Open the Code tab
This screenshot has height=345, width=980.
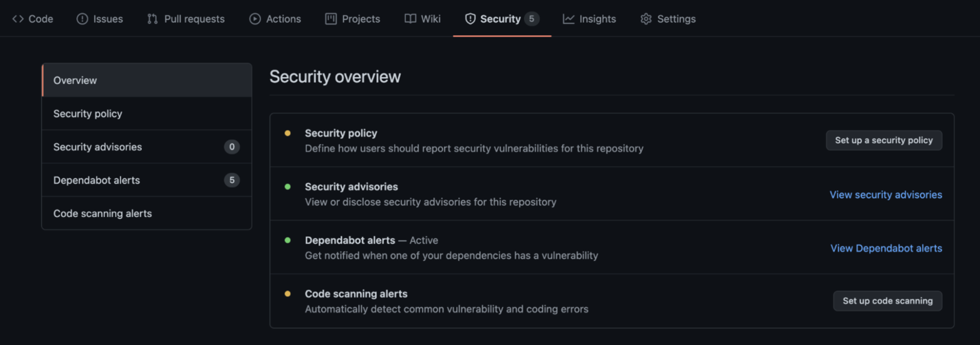[x=32, y=19]
